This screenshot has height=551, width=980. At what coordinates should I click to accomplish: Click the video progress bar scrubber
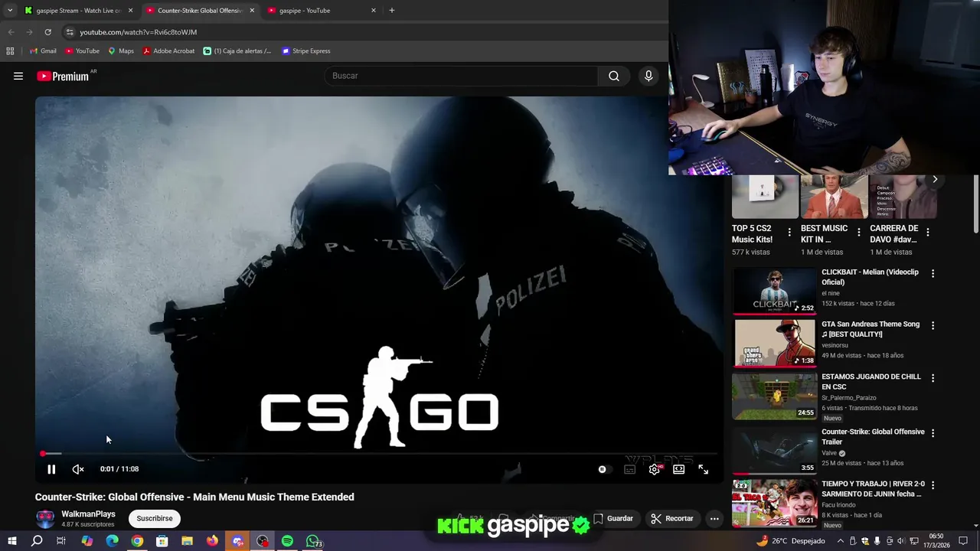44,454
